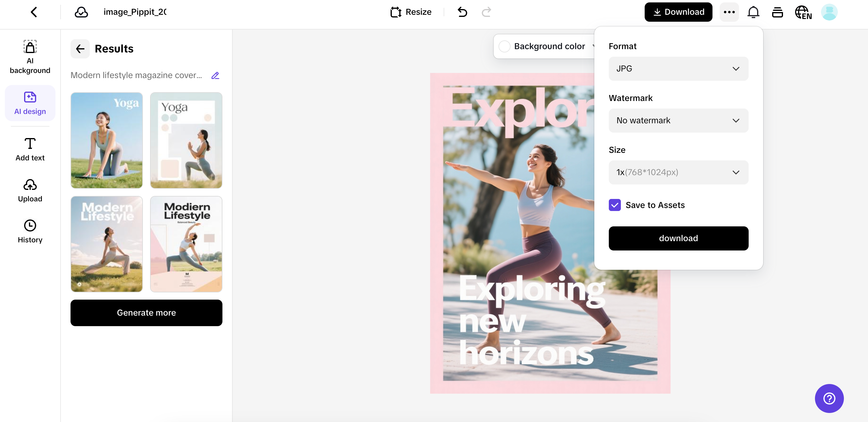This screenshot has width=868, height=422.
Task: Click the Generate more button
Action: [146, 313]
